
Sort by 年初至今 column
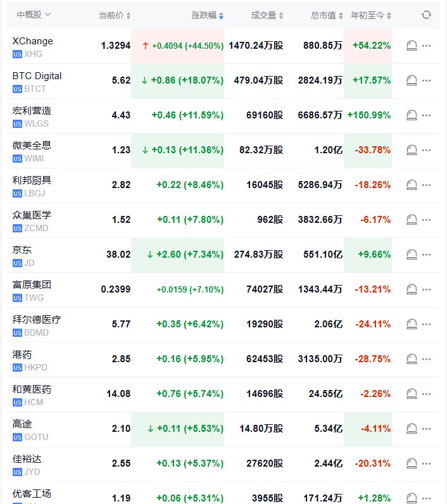coord(371,15)
